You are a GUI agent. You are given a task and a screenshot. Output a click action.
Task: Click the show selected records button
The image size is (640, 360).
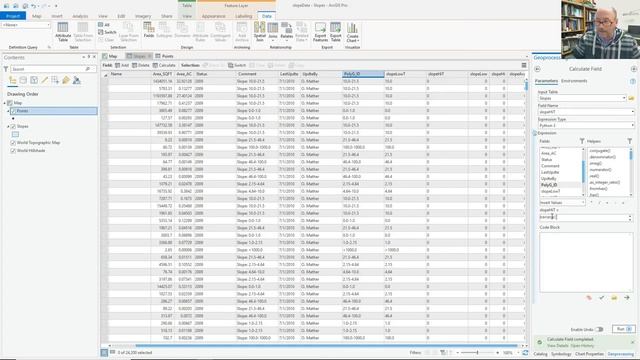point(112,352)
